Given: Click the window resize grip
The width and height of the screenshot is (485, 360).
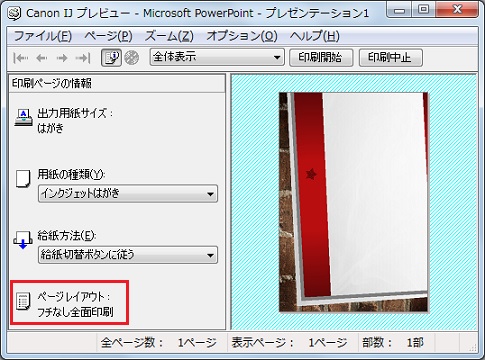Looking at the screenshot, I should (472, 348).
